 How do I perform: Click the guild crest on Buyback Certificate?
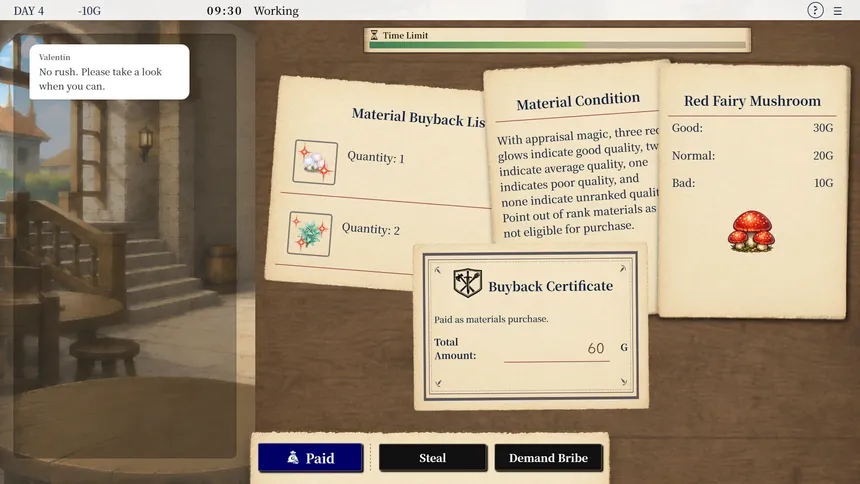467,283
